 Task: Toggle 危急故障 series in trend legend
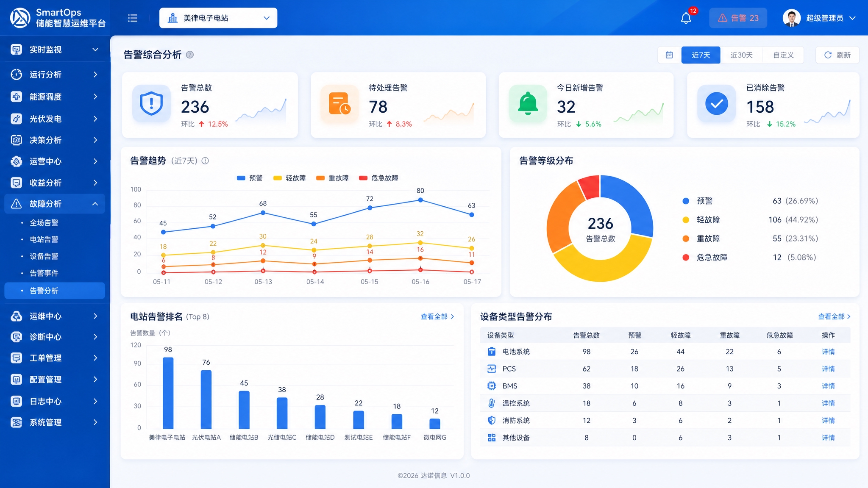click(x=378, y=178)
